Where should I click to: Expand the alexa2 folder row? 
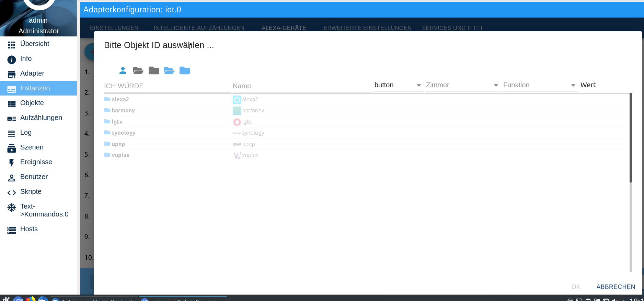pos(107,99)
